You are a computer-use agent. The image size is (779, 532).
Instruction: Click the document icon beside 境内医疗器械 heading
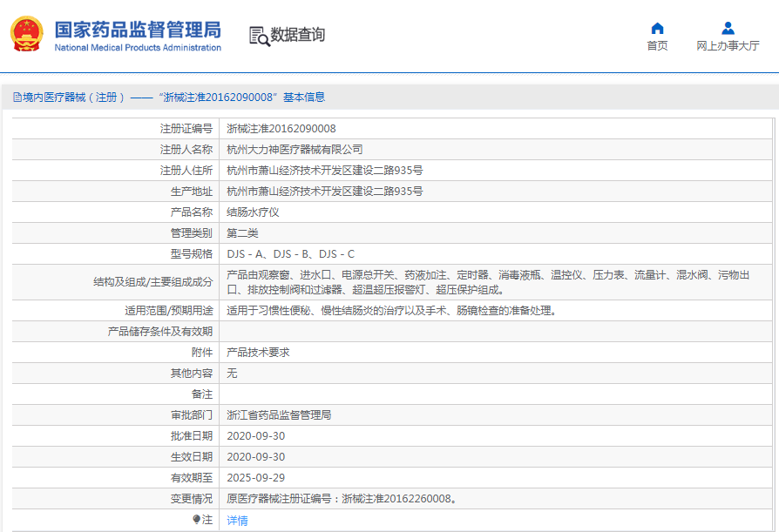tap(17, 98)
